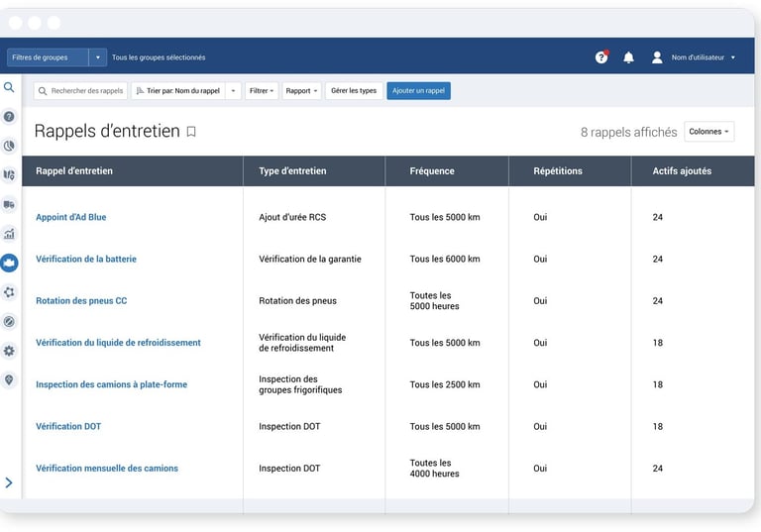Open the settings gear sidebar icon
The image size is (761, 532).
[x=9, y=351]
